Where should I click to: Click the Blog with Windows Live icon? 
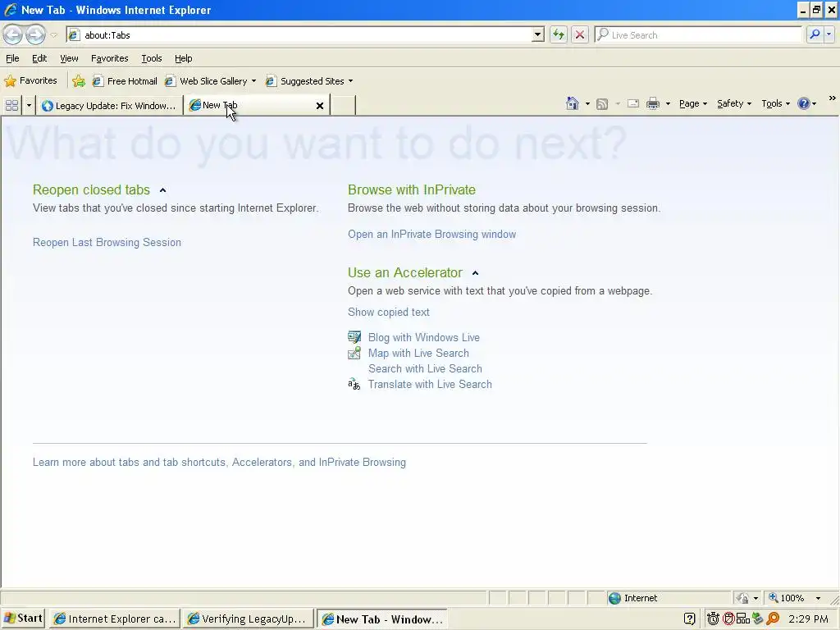[354, 337]
